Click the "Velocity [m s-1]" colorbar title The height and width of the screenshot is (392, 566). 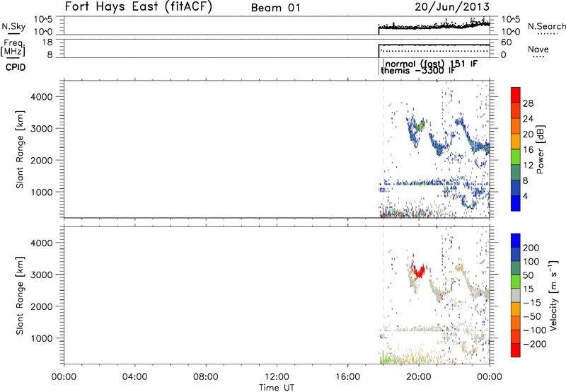coord(553,295)
